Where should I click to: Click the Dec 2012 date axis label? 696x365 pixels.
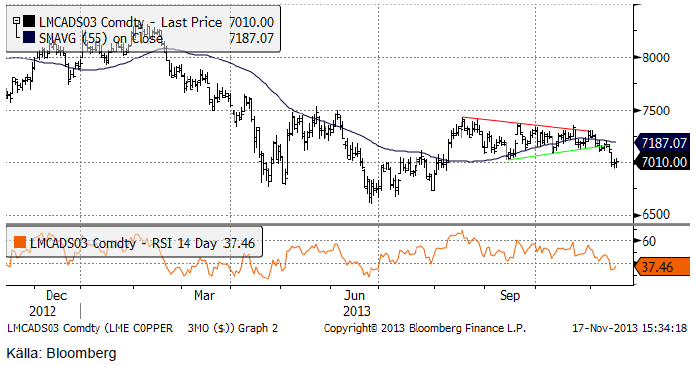tap(49, 303)
